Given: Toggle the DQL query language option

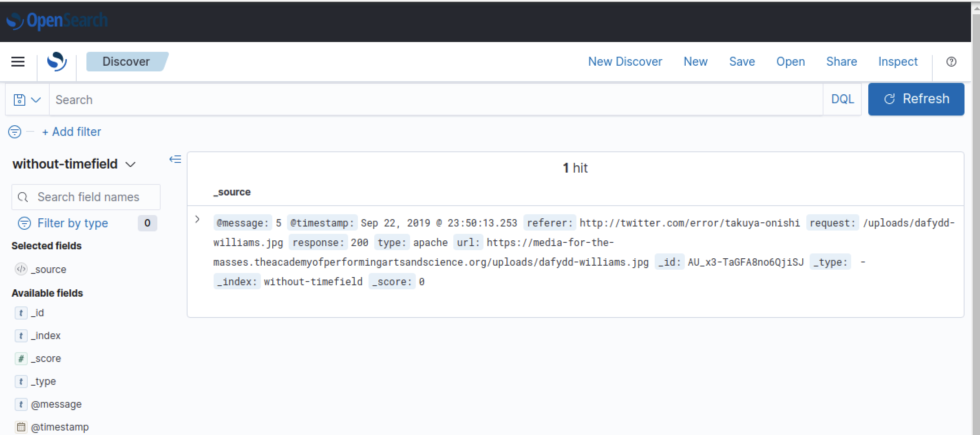Looking at the screenshot, I should click(x=842, y=99).
